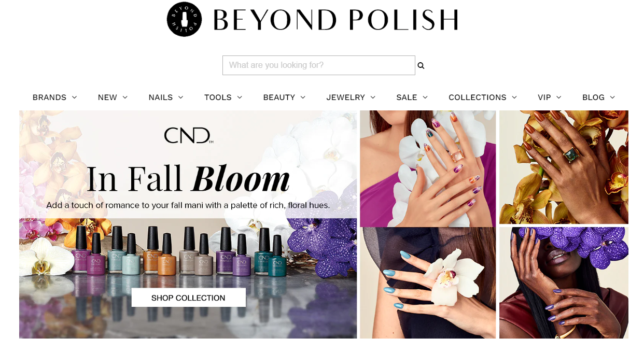Expand the Tools menu chevron
Viewport: 644px width, 339px height.
240,97
